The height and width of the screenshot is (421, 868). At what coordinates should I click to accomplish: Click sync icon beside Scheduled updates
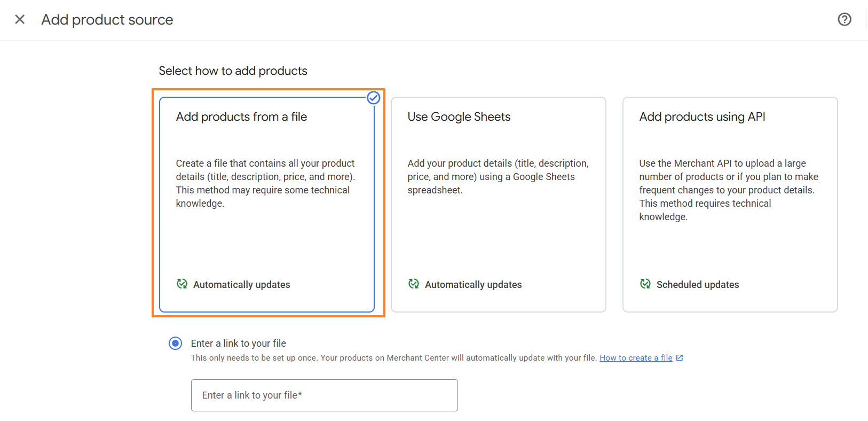645,284
